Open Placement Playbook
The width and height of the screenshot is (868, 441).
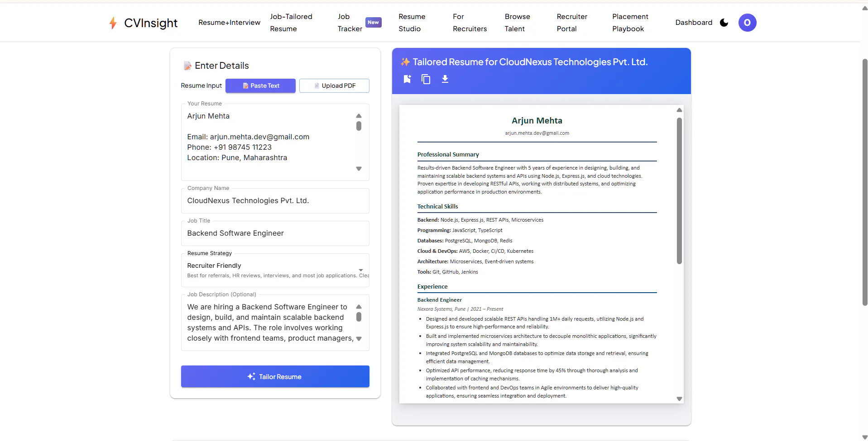click(x=630, y=23)
